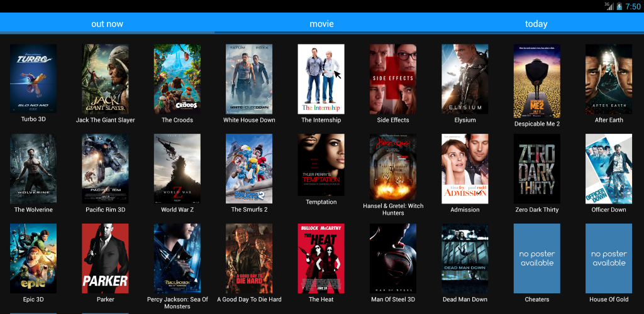Screen dimensions: 644x314
Task: Click the 'The Smurfs 2' title text
Action: (x=249, y=210)
